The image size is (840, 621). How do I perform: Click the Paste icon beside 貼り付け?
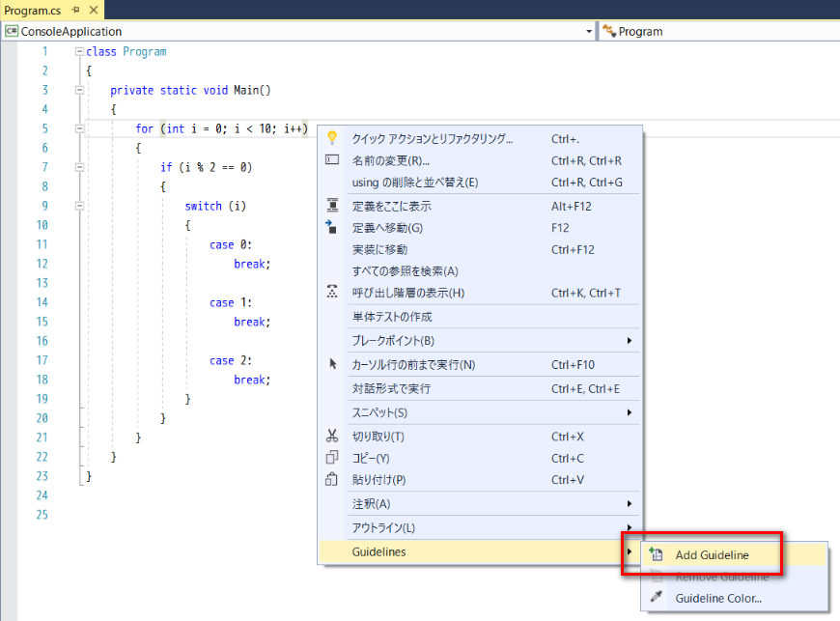tap(331, 480)
